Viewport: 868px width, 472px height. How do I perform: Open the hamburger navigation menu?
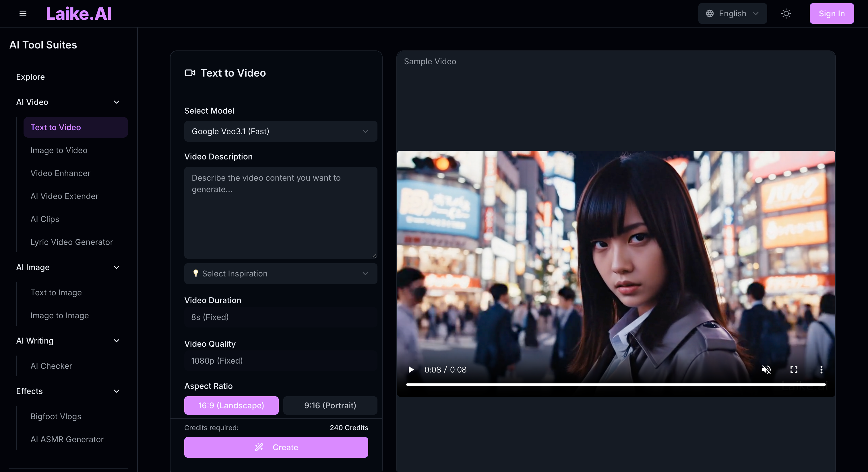pos(23,13)
